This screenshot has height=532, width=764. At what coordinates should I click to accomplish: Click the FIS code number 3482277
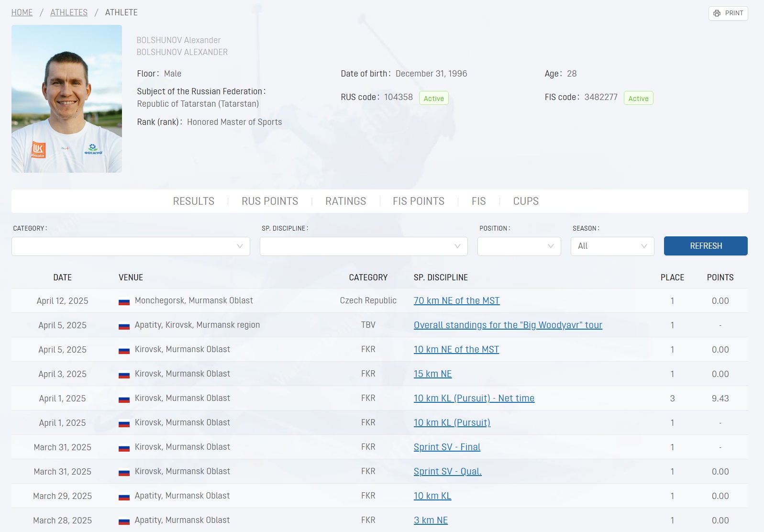[601, 97]
